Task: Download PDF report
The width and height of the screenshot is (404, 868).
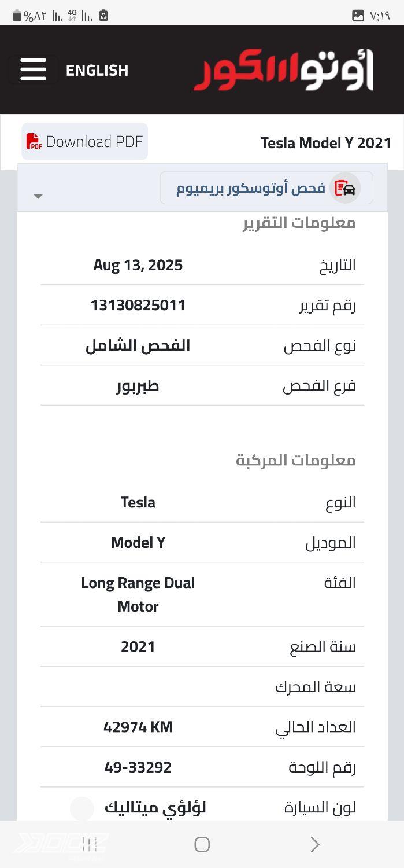Action: (85, 141)
